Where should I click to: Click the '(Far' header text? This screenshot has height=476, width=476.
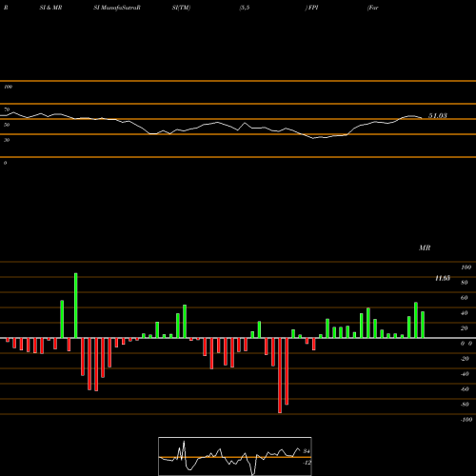(373, 8)
